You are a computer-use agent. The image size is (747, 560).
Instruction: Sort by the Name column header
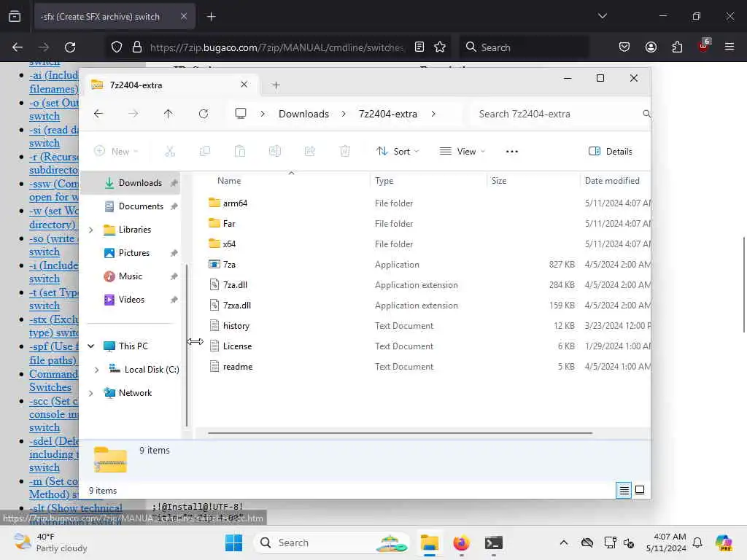point(229,181)
